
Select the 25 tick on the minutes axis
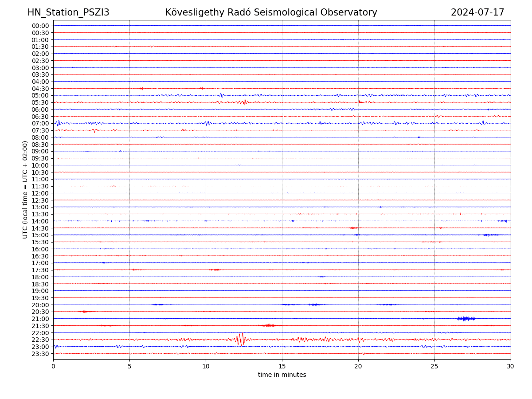click(x=434, y=367)
